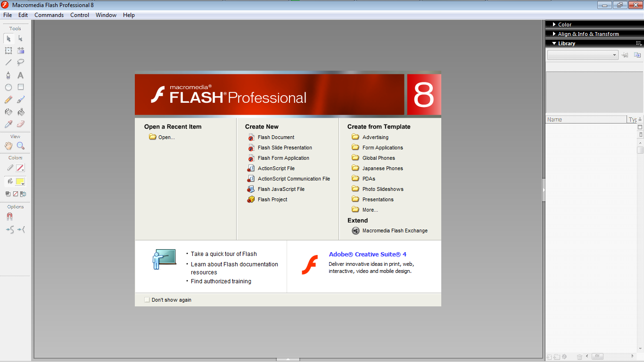Click the No Color button
644x362 pixels.
coord(15,194)
